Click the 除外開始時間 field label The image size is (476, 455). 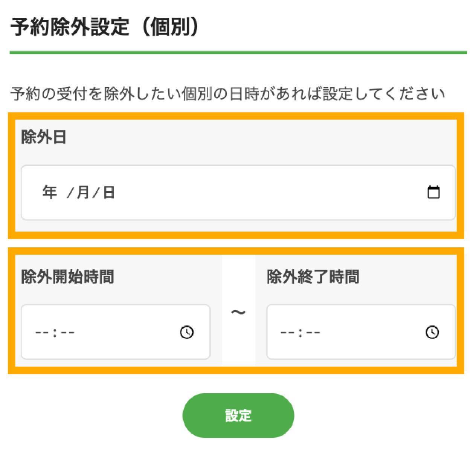coord(68,277)
